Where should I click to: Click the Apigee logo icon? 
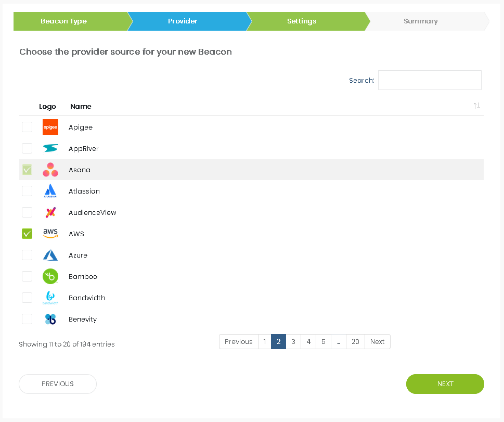pos(50,127)
